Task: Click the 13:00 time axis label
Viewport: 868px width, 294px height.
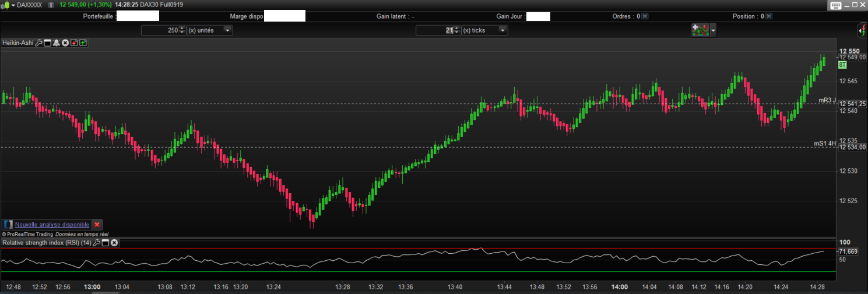Action: (x=92, y=287)
